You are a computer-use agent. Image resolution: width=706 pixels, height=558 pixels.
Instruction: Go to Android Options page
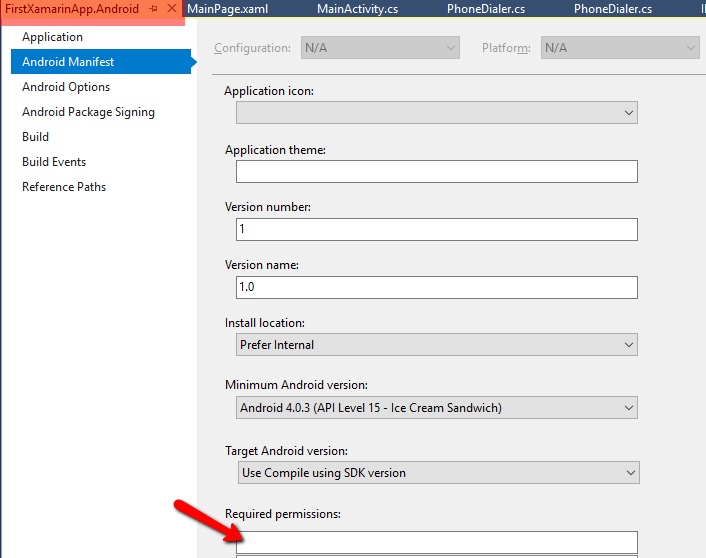tap(66, 87)
